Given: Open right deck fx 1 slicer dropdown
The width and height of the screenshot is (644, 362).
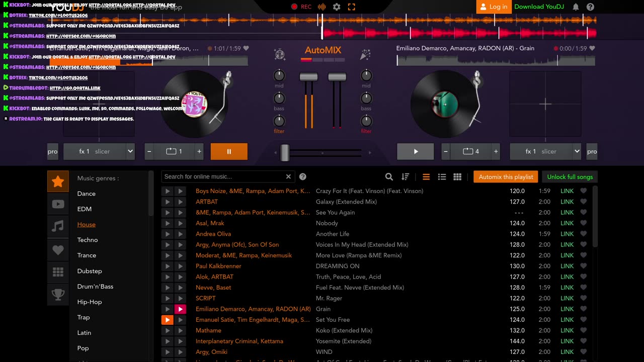Looking at the screenshot, I should tap(545, 151).
